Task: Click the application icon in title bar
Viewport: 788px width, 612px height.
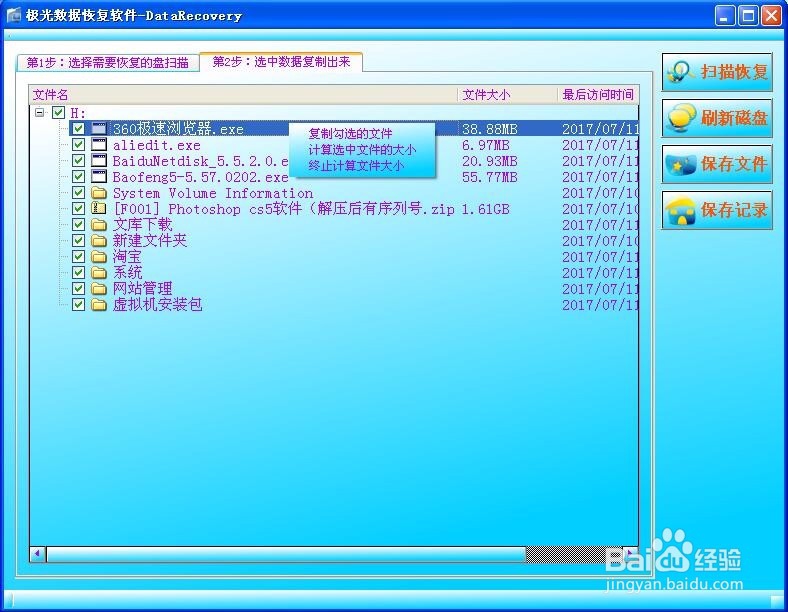Action: (x=14, y=15)
